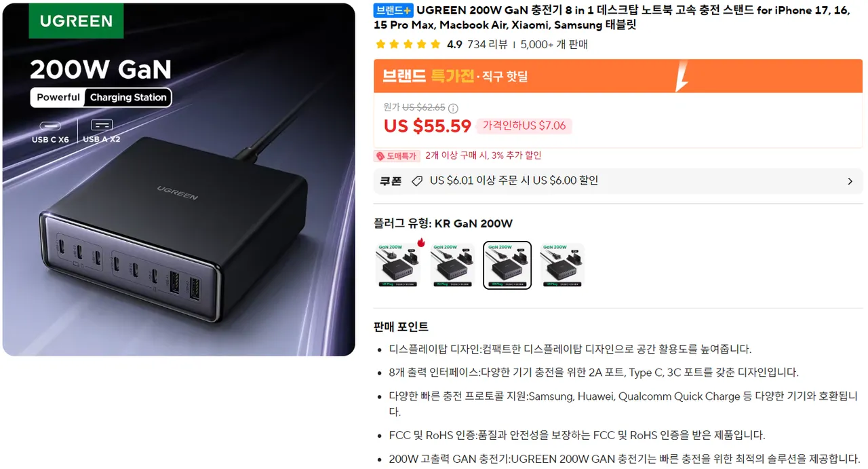Click the 가격인하 US $7.06 badge
This screenshot has height=469, width=868.
(x=524, y=126)
